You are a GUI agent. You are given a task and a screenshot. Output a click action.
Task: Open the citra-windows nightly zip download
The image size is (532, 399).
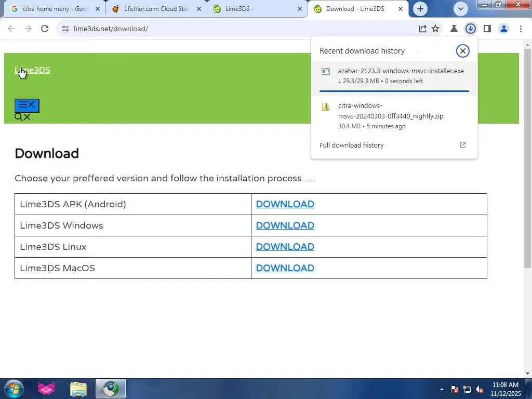point(394,116)
